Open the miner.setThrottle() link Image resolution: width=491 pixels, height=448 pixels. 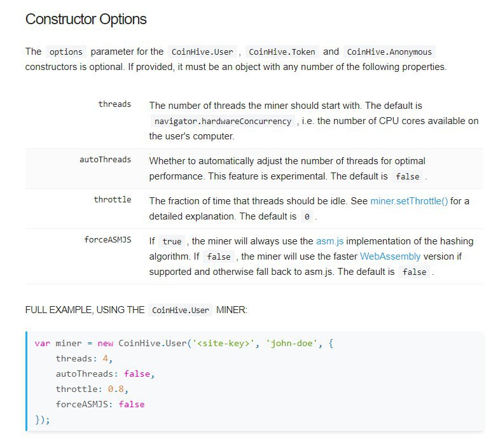tap(409, 201)
